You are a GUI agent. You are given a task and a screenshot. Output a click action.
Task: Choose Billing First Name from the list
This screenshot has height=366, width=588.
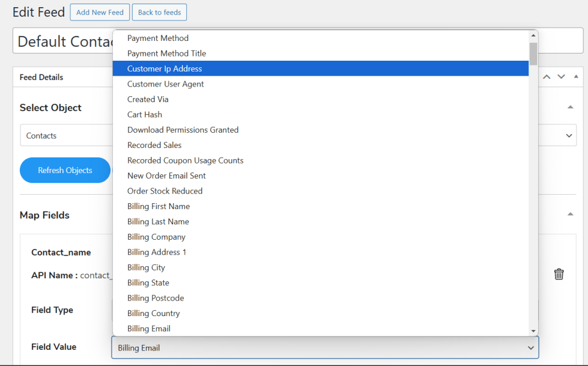pyautogui.click(x=159, y=206)
